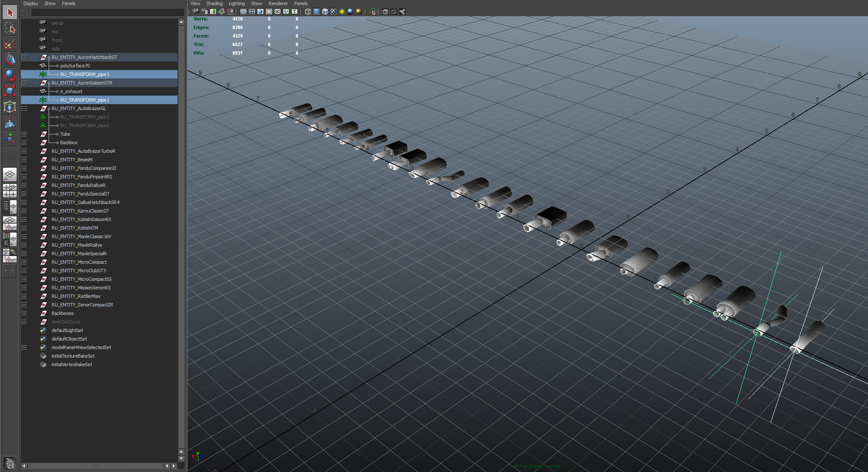This screenshot has width=868, height=472.
Task: Expand RU_ENTITY_BeamM node
Action: click(x=24, y=160)
